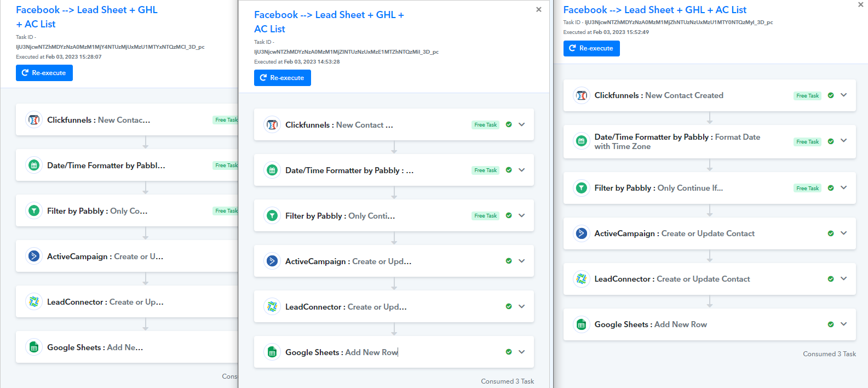868x388 pixels.
Task: Close the right task history panel
Action: pyautogui.click(x=860, y=4)
